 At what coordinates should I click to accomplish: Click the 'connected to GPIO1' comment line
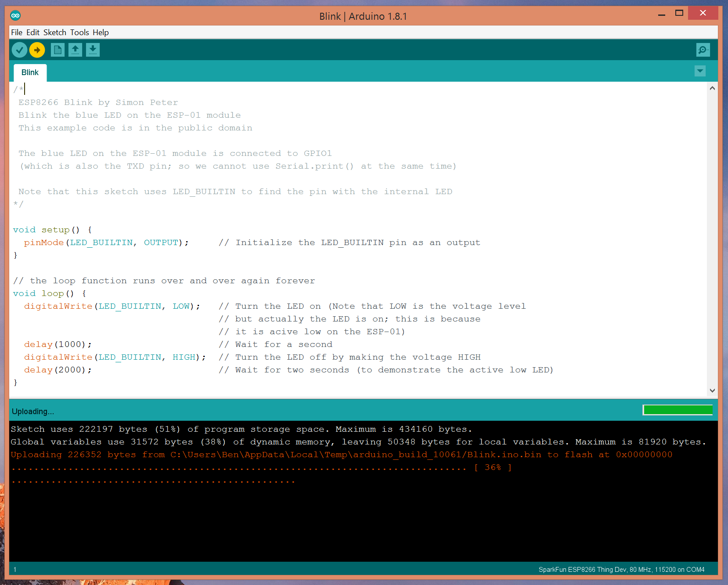[x=175, y=153]
